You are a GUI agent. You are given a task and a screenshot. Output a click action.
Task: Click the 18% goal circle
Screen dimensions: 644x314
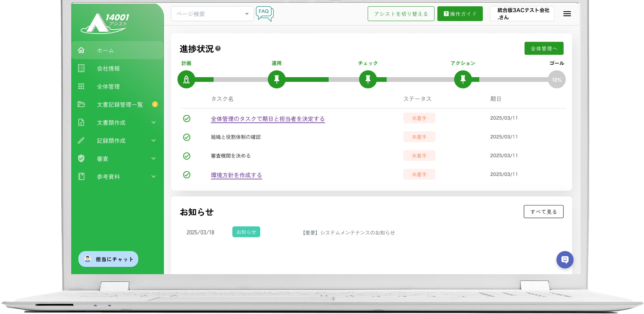[x=557, y=80]
